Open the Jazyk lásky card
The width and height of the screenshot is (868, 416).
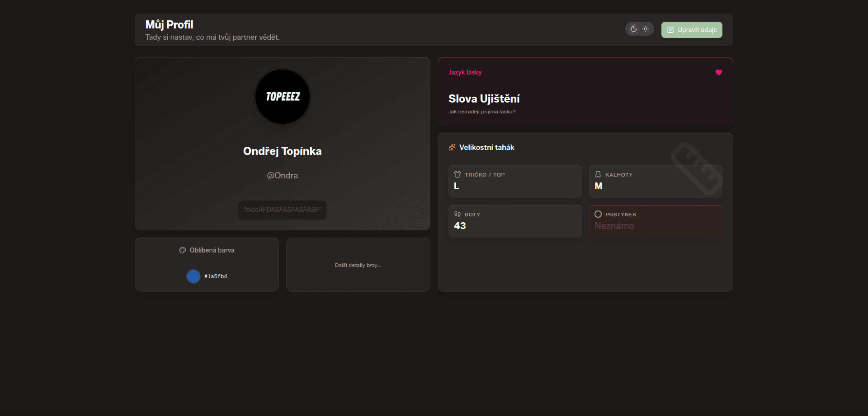[585, 91]
